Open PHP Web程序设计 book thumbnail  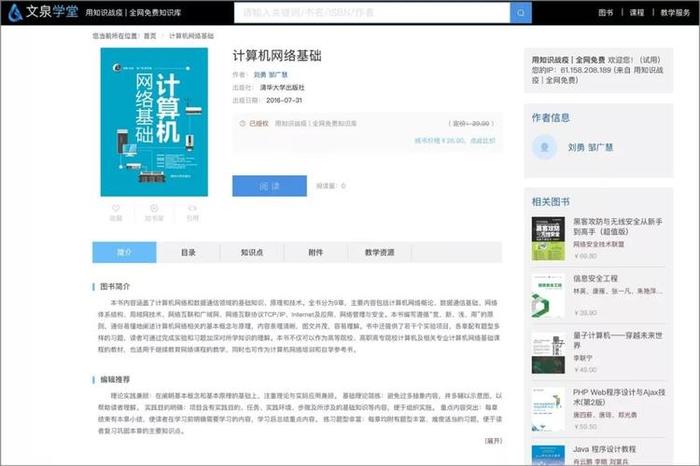(548, 409)
